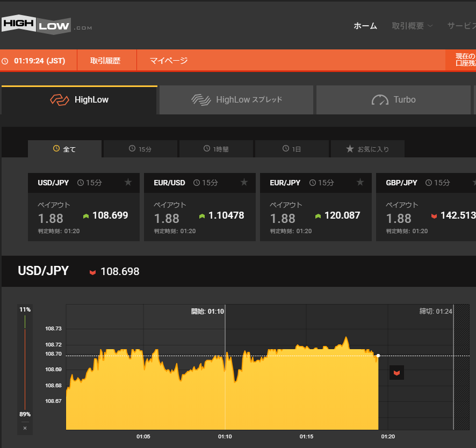This screenshot has height=448, width=476.
Task: Click the red down arrow beside 108.698
Action: click(92, 272)
